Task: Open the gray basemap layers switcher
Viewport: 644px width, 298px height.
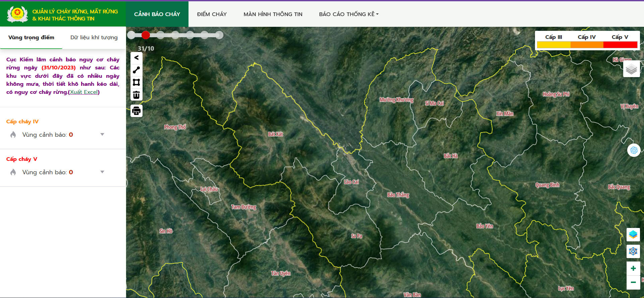Action: (631, 69)
